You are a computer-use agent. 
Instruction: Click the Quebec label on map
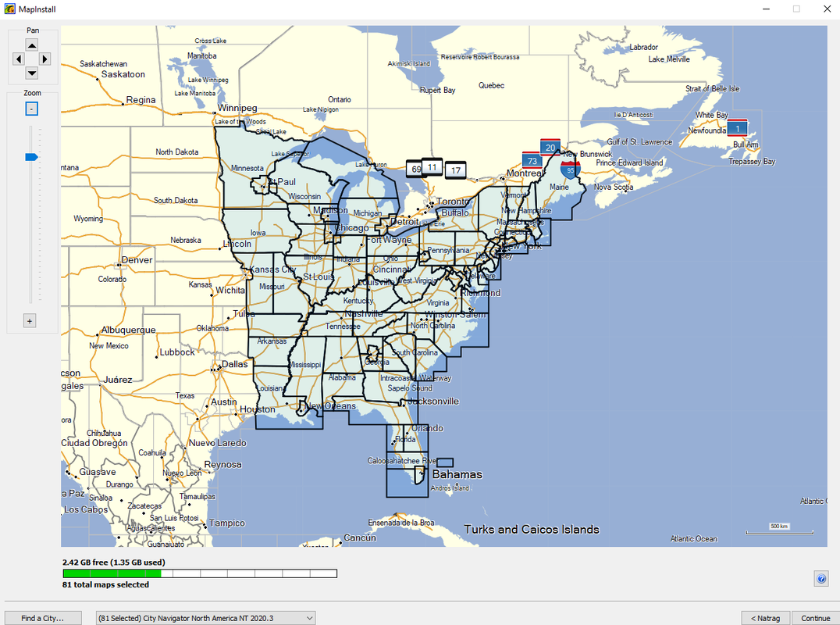click(491, 85)
